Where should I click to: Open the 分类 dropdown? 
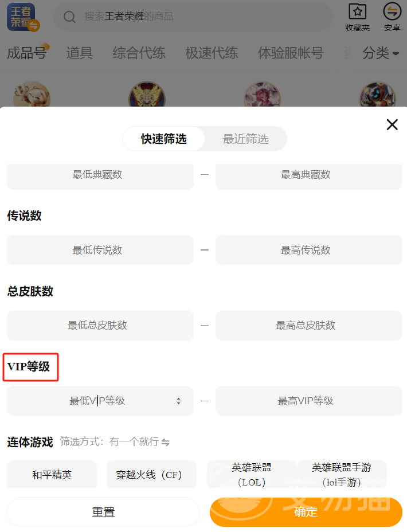point(381,53)
